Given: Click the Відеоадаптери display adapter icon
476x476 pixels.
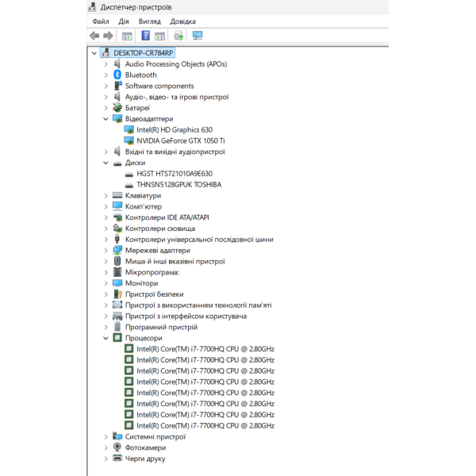Looking at the screenshot, I should pos(117,119).
